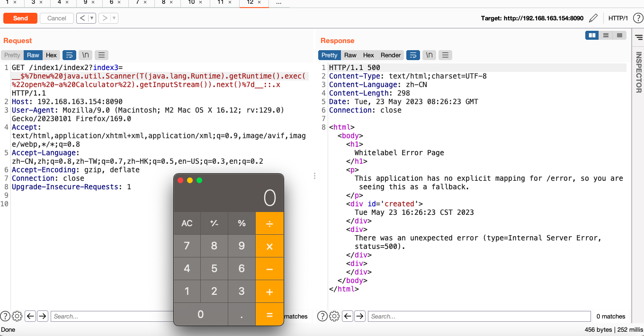Switch to Repeater tab 9
Image resolution: width=644 pixels, height=336 pixels.
click(89, 3)
